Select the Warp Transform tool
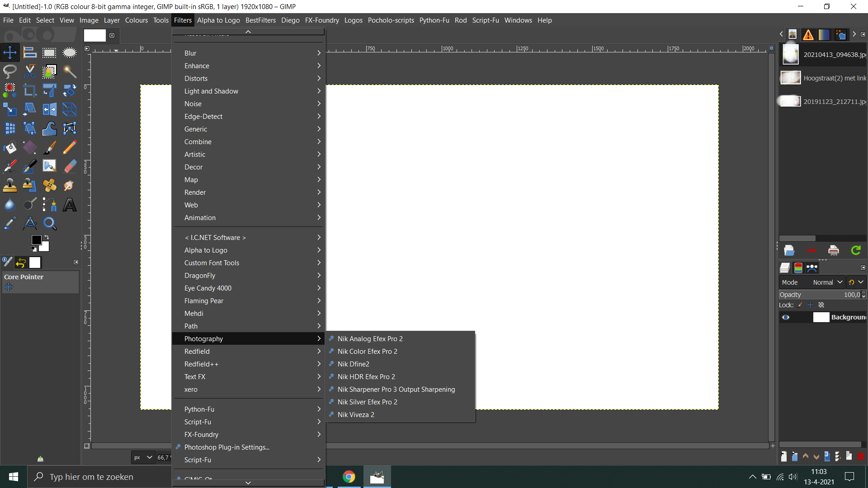 pos(49,128)
